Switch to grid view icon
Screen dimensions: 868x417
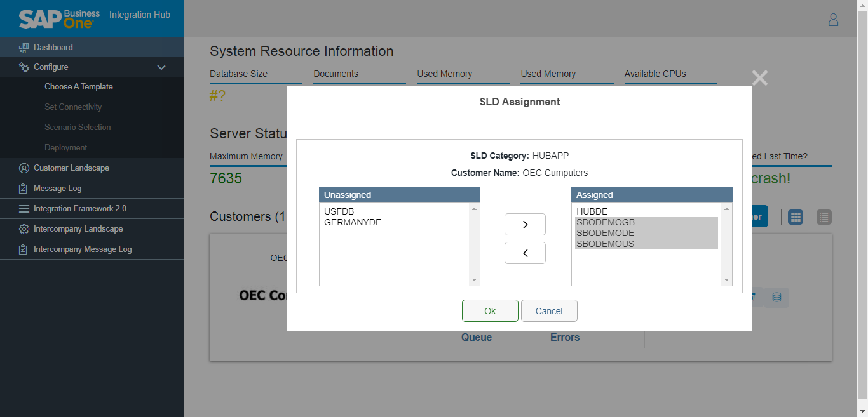point(795,217)
